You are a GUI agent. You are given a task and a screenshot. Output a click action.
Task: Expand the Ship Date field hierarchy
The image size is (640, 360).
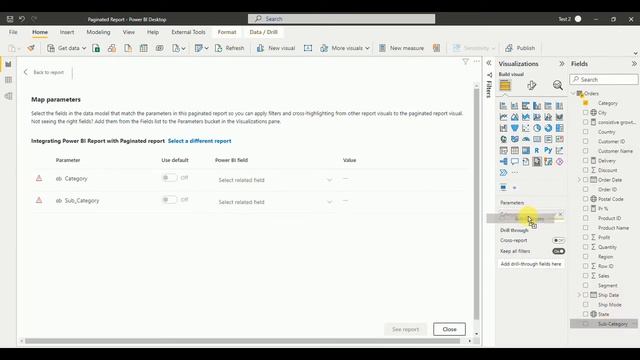pos(579,295)
